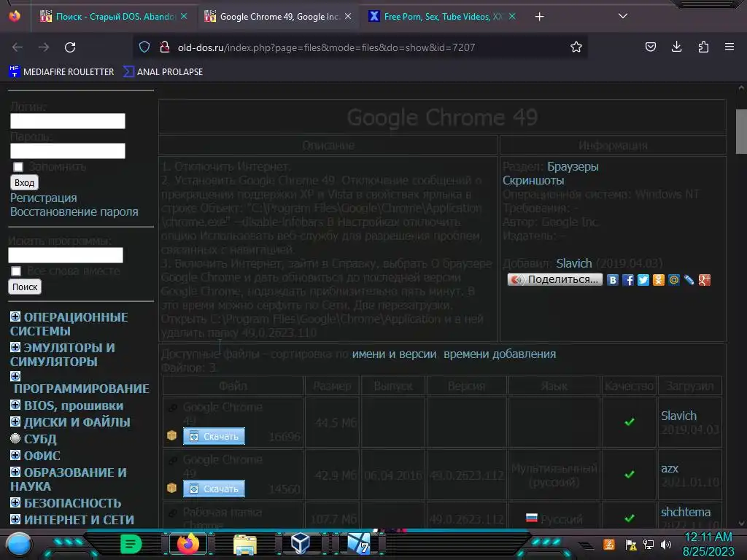This screenshot has width=747, height=560.
Task: Download Slavich's Google Chrome 49 file
Action: [x=214, y=436]
